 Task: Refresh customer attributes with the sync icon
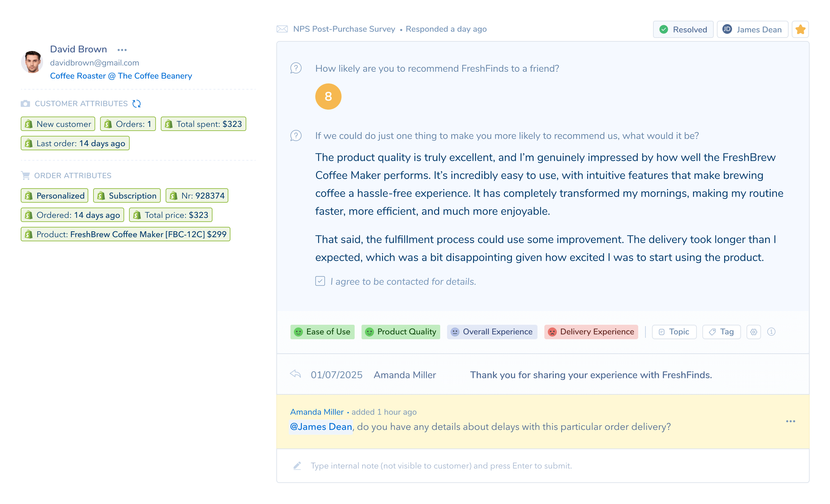[x=136, y=103]
